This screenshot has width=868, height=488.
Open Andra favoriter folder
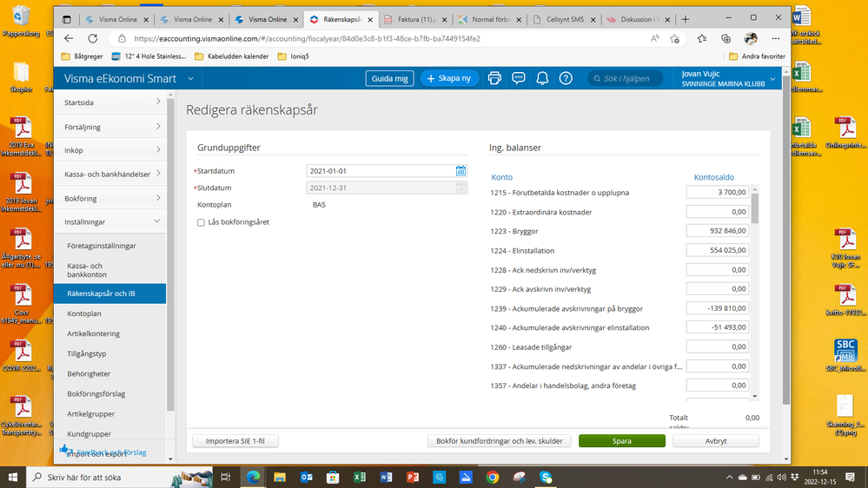758,56
